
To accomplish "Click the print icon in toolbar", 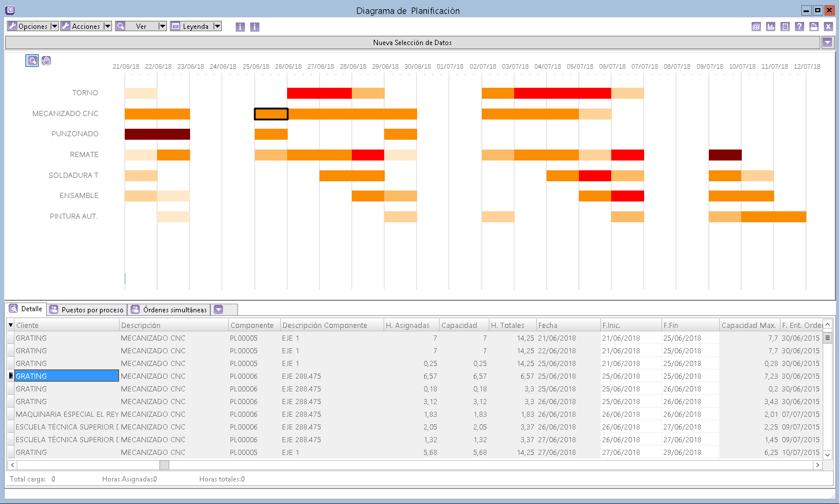I will pos(814,27).
